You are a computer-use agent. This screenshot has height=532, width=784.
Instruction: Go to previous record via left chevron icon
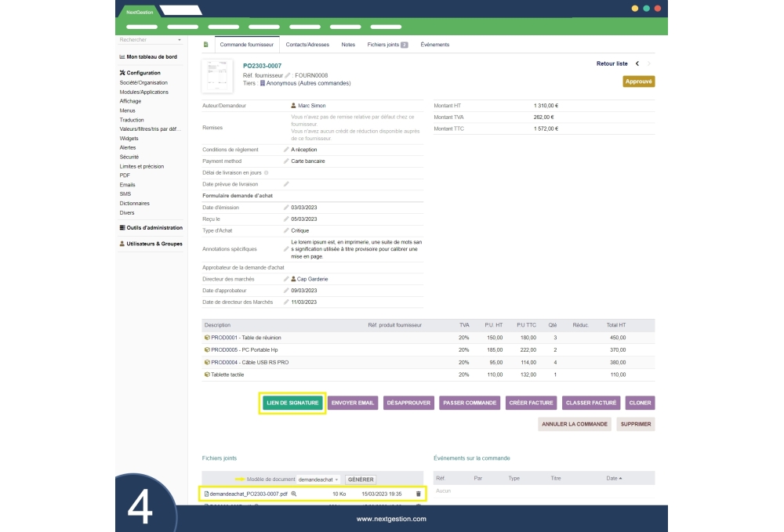pos(637,64)
